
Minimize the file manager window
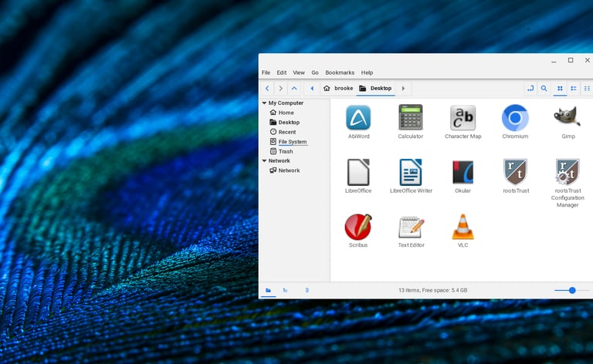coord(554,60)
